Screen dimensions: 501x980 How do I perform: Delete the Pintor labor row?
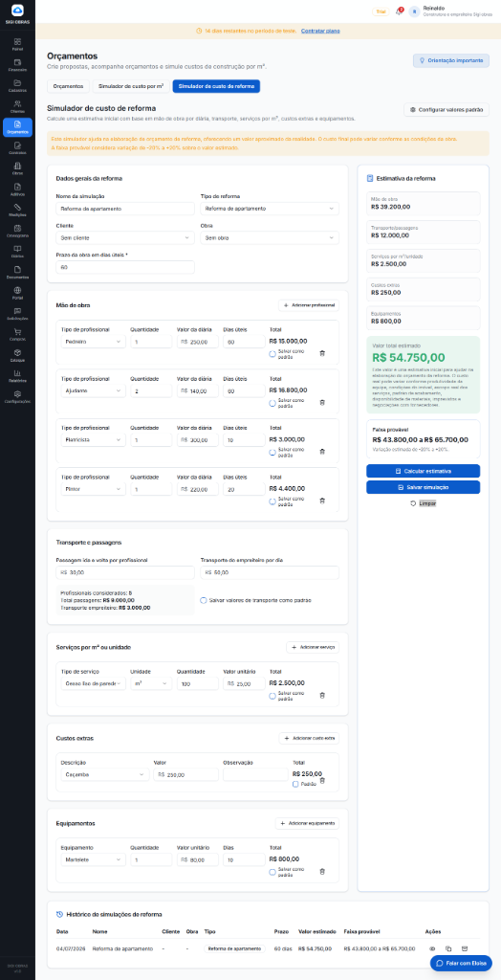(322, 501)
